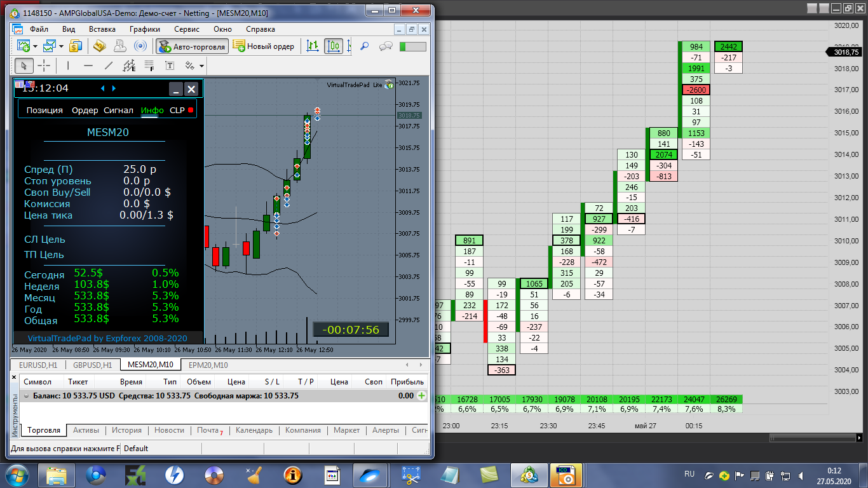Select the arrow cursor tool

tap(24, 65)
